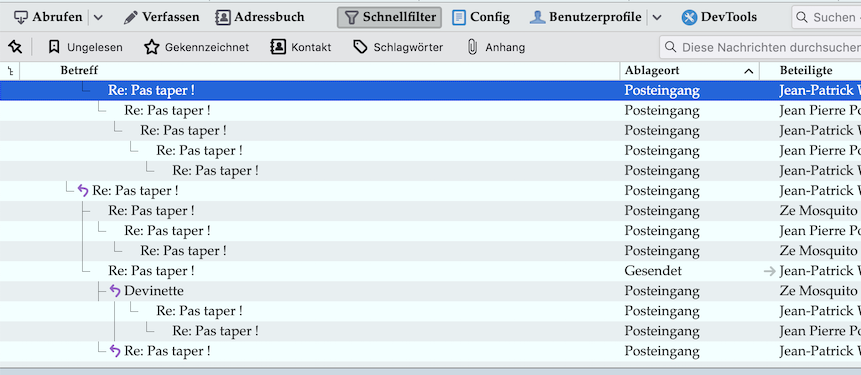Toggle the Ungelesen unread filter
This screenshot has width=861, height=375.
pos(85,47)
